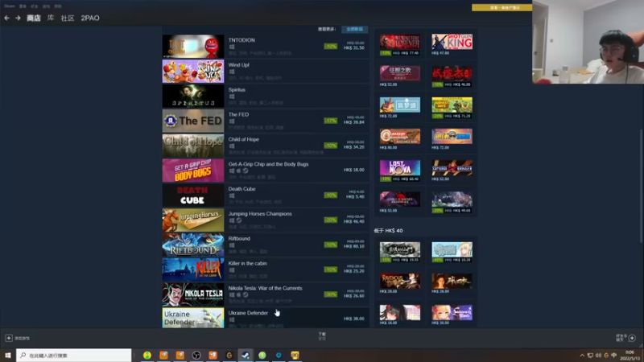Open Jumping Horses Champions title
The height and width of the screenshot is (362, 644).
(260, 214)
